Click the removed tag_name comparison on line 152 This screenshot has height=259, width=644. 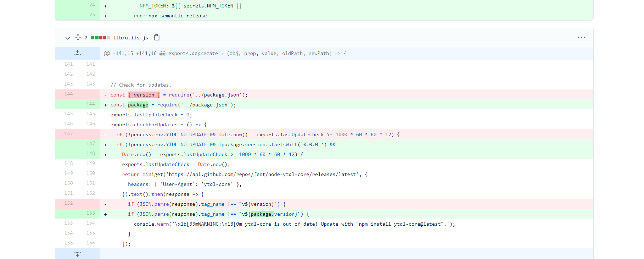[207, 204]
